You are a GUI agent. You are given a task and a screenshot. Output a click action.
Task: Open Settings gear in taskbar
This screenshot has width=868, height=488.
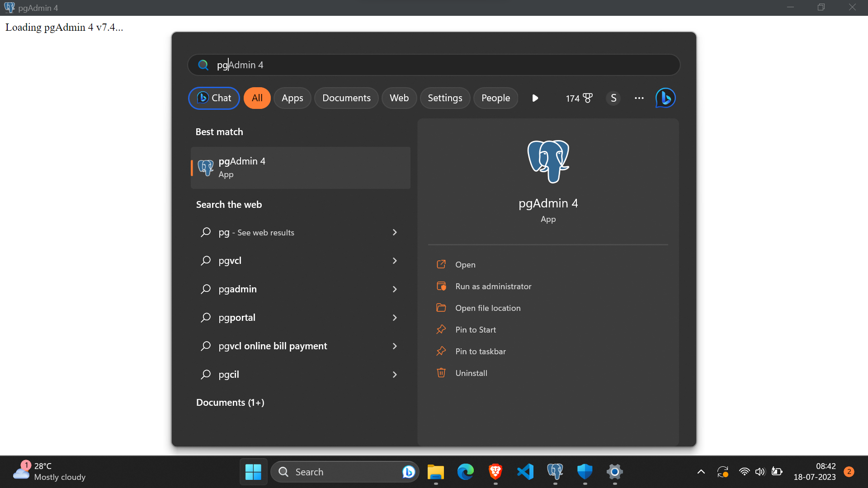click(x=615, y=472)
